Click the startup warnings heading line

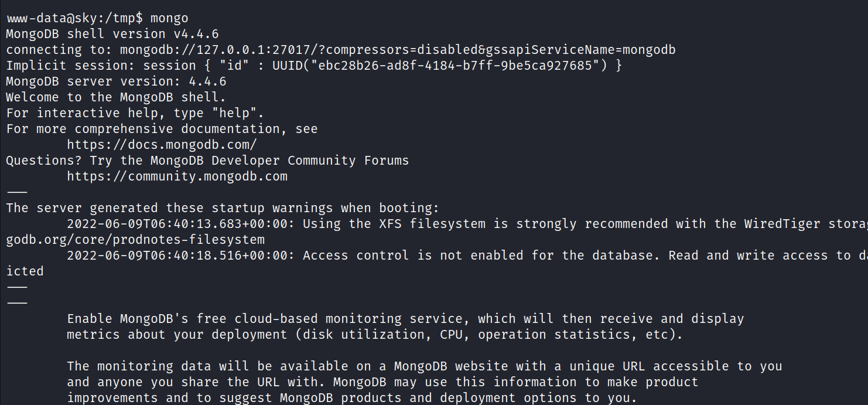click(223, 208)
